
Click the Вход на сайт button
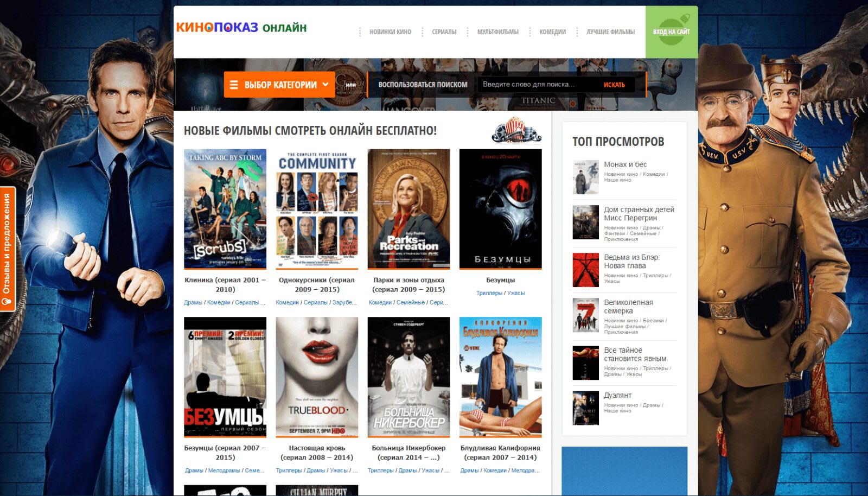point(671,32)
